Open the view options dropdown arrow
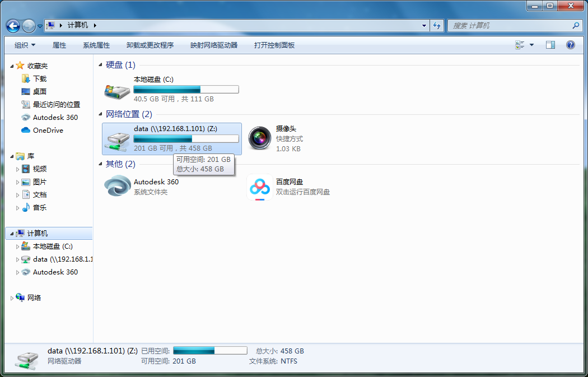This screenshot has width=588, height=377. coord(531,45)
